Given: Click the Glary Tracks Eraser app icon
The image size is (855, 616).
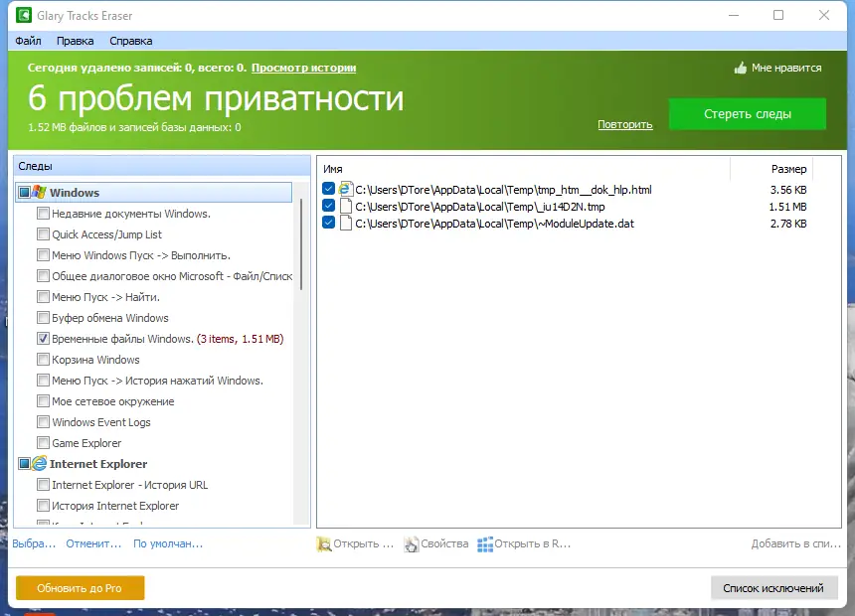Looking at the screenshot, I should (24, 15).
